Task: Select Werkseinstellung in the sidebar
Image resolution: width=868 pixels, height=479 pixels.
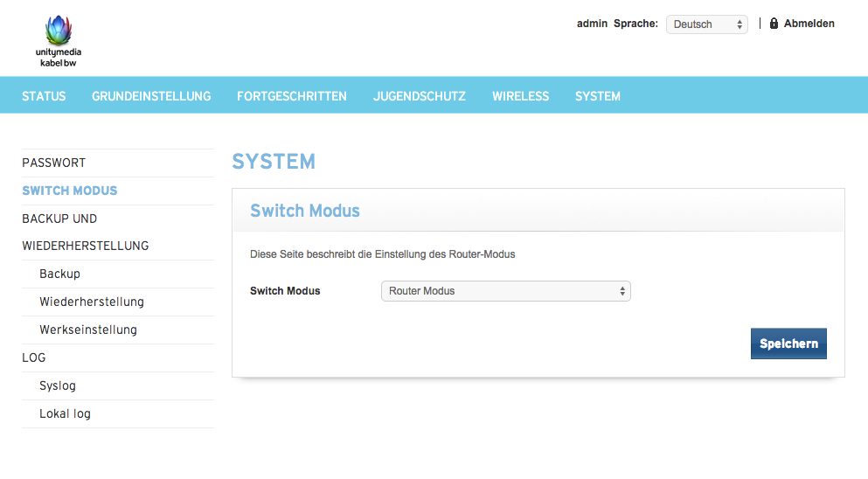Action: (x=87, y=330)
